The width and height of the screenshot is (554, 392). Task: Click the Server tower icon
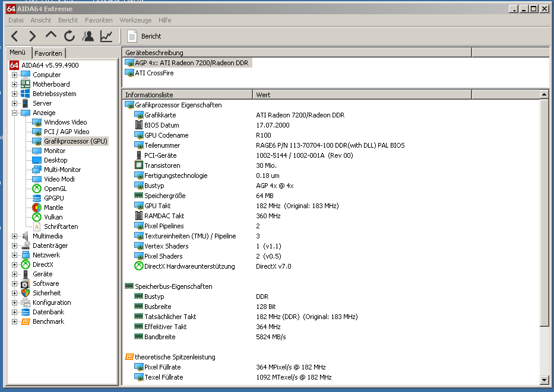(26, 103)
